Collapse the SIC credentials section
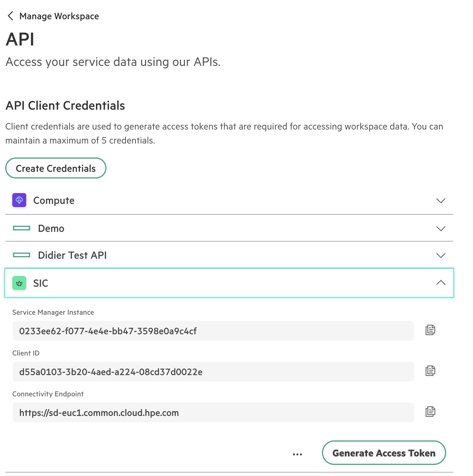473x476 pixels. 441,282
